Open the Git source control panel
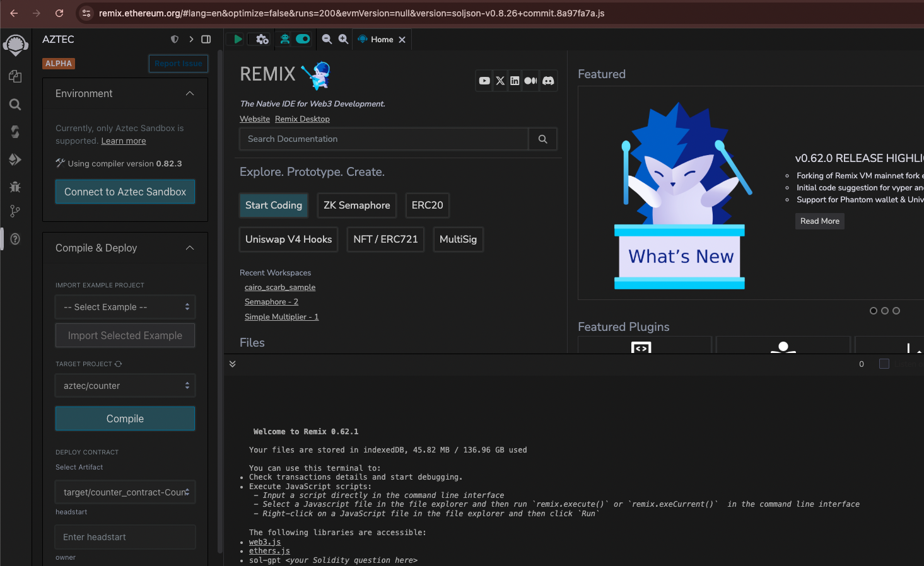 [15, 211]
